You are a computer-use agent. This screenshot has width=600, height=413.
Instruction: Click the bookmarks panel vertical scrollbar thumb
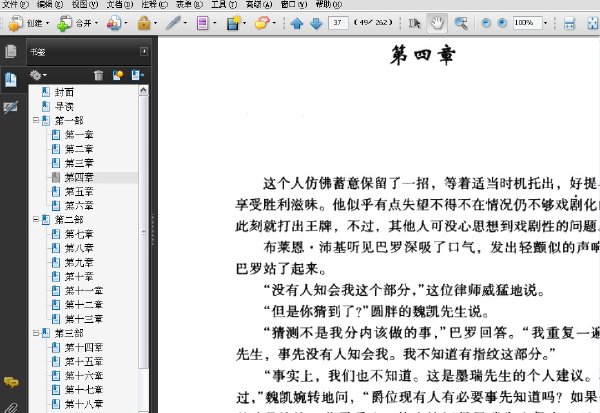(x=143, y=232)
